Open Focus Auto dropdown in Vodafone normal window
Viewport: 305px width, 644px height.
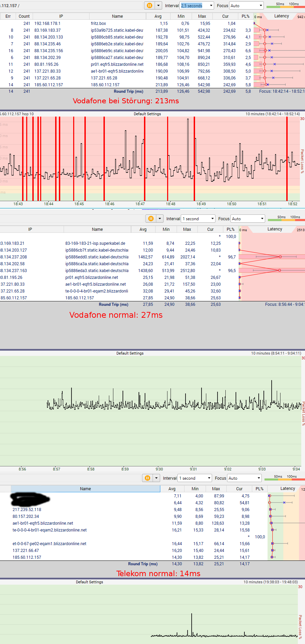tap(248, 219)
